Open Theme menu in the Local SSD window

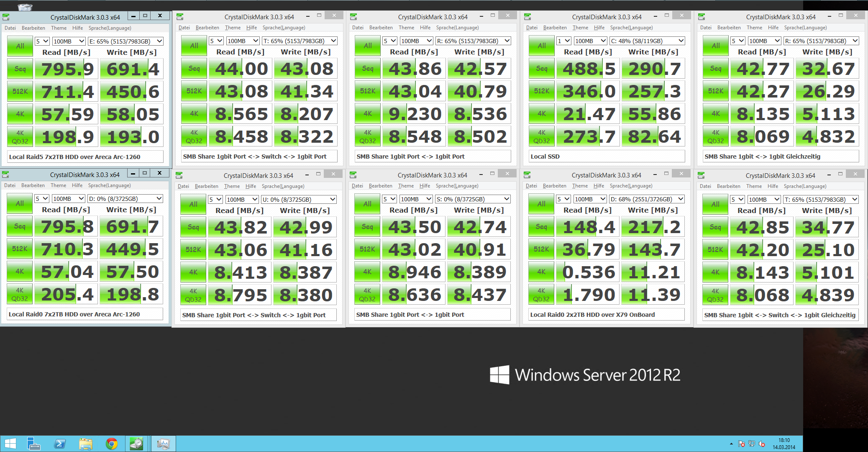[580, 28]
